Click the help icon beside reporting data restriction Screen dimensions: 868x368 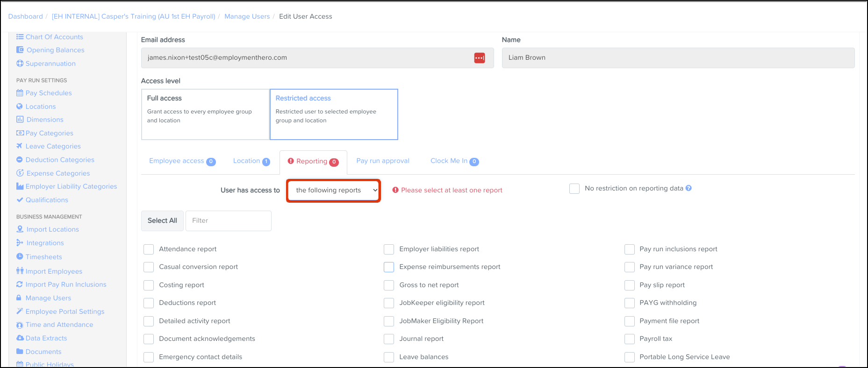pos(689,188)
